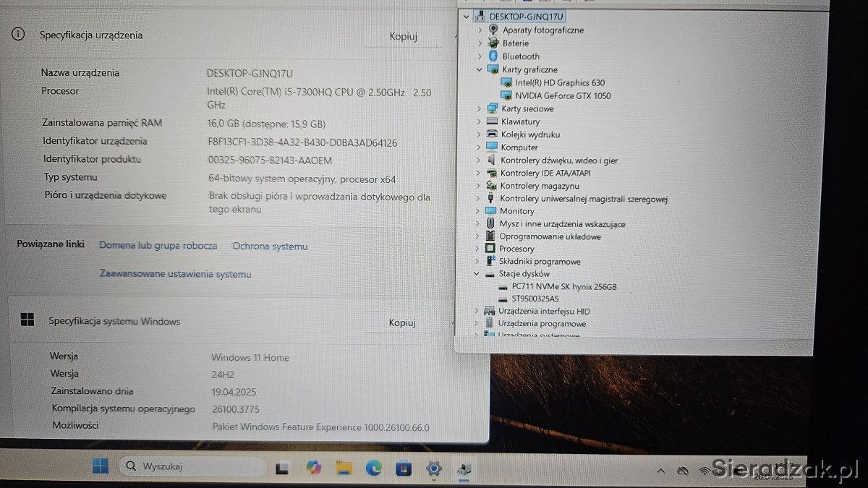Click the Karty graficzne display adapter icon
The height and width of the screenshot is (488, 868).
(x=493, y=69)
